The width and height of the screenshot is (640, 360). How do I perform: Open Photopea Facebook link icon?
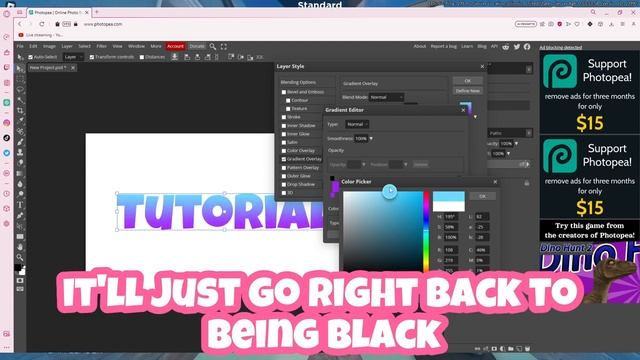(527, 47)
